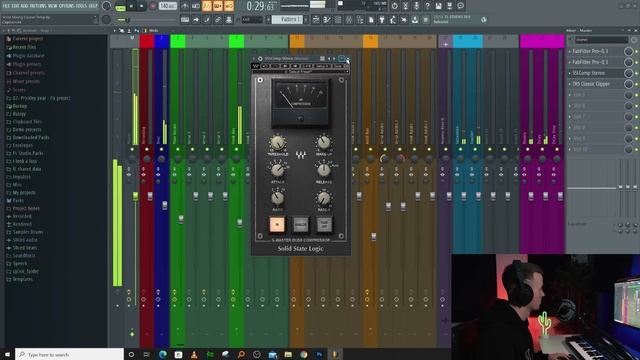Select Mixer presets in browser
The width and height of the screenshot is (640, 360).
[x=27, y=81]
